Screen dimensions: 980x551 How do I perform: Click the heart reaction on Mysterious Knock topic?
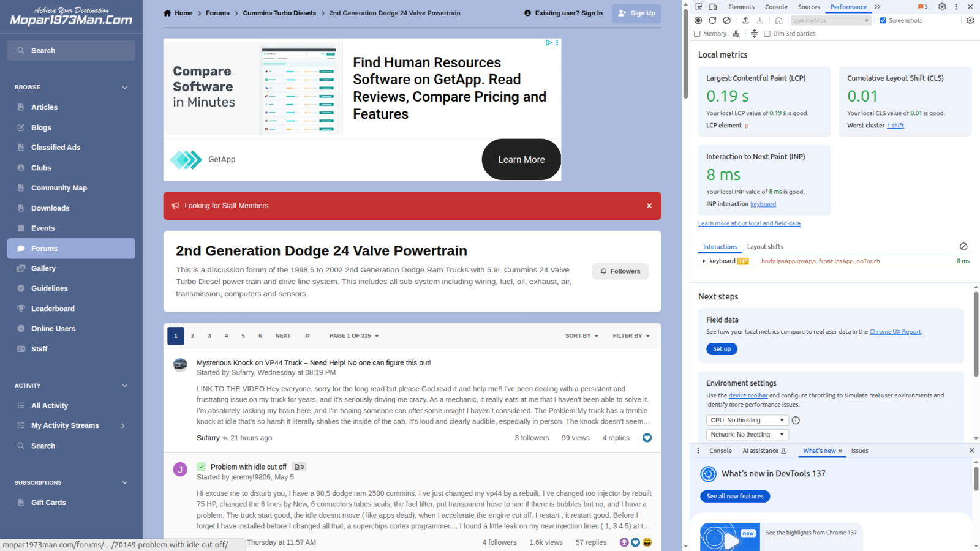tap(647, 438)
